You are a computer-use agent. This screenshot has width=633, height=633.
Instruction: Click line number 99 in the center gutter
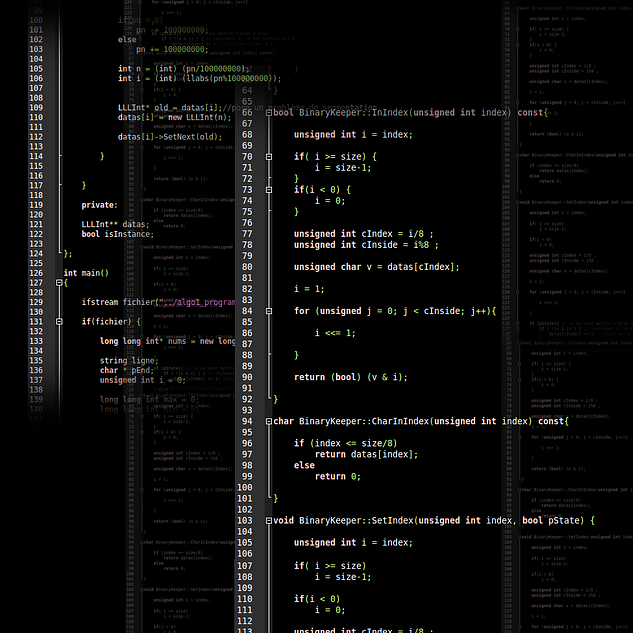(245, 476)
